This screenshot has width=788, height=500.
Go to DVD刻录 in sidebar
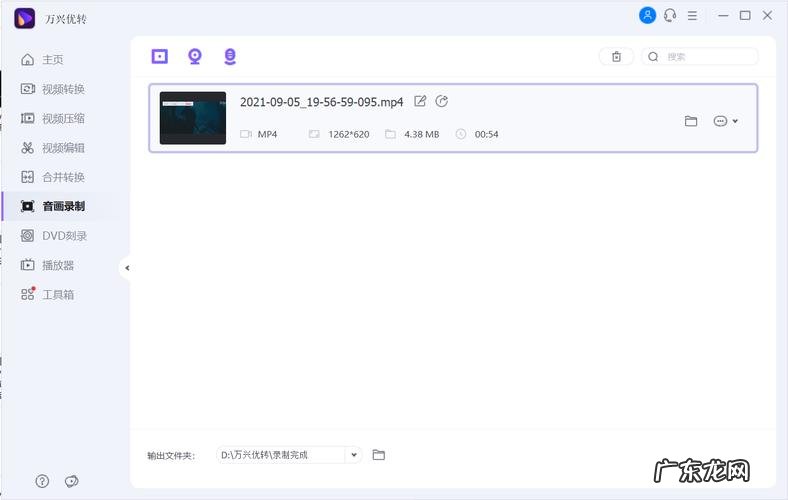62,236
